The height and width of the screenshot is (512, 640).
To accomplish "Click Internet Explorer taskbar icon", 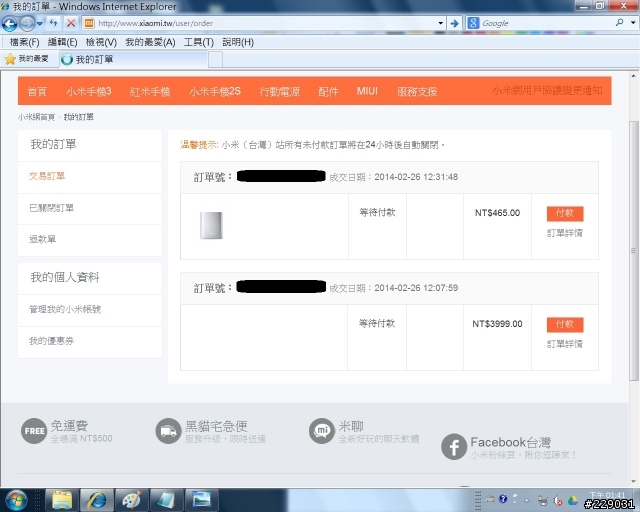I will coord(97,500).
